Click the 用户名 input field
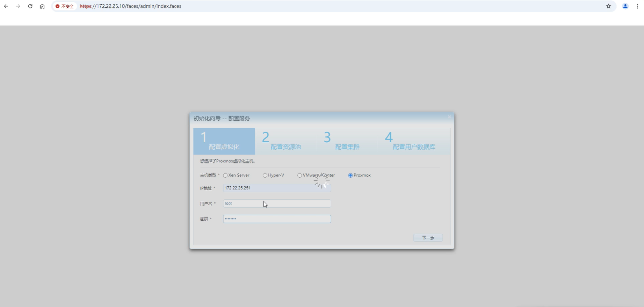Screen dimensions: 644x307 pos(277,204)
